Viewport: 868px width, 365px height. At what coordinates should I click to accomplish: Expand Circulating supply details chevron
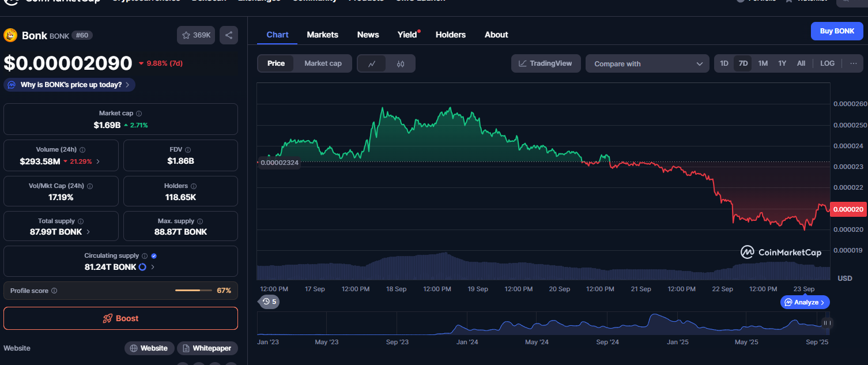pyautogui.click(x=153, y=267)
